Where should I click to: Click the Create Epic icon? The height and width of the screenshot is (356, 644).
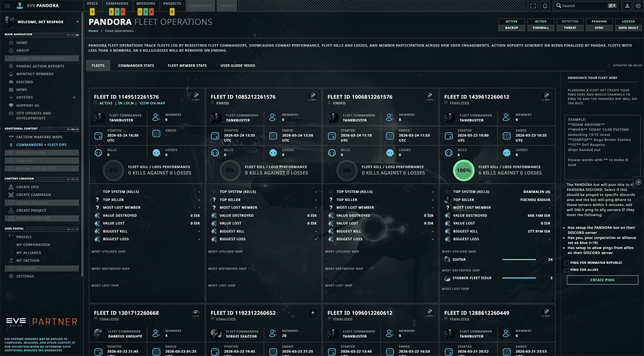point(11,187)
